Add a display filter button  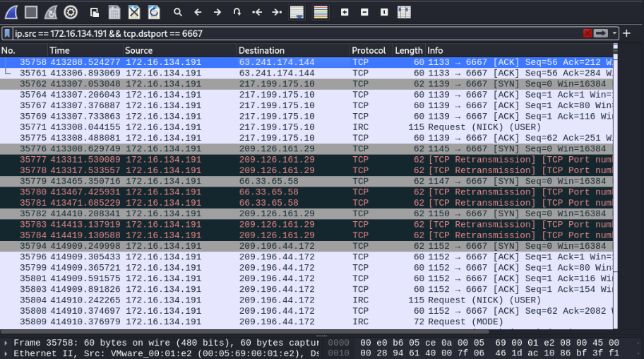[x=627, y=33]
